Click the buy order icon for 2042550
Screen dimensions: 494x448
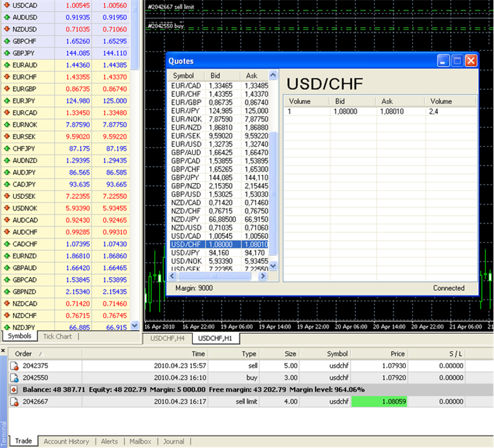click(x=14, y=378)
